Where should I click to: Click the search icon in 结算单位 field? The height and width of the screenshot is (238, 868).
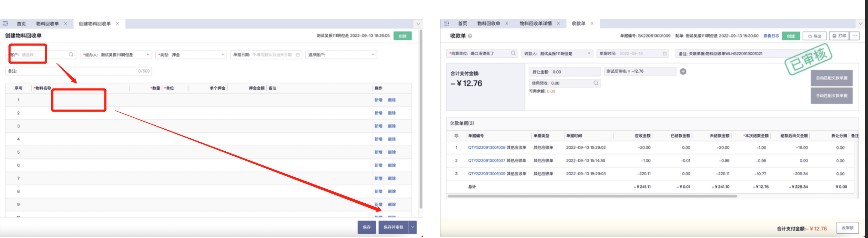point(513,53)
